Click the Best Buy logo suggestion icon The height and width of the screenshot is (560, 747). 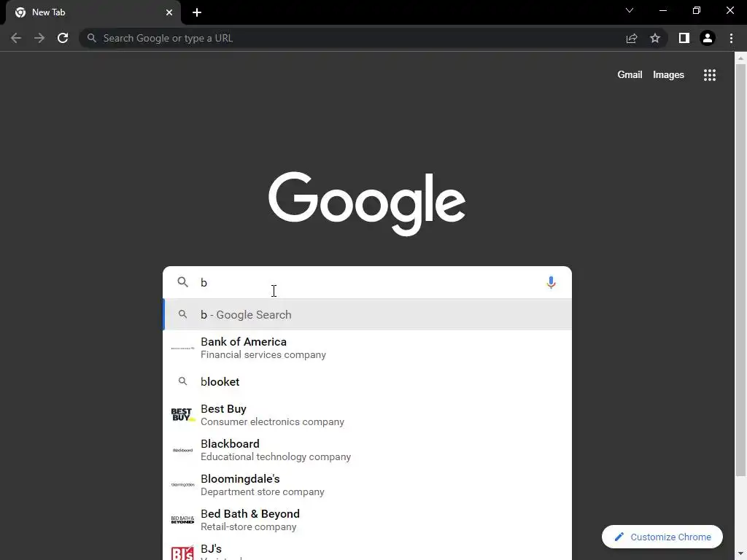[x=183, y=415]
